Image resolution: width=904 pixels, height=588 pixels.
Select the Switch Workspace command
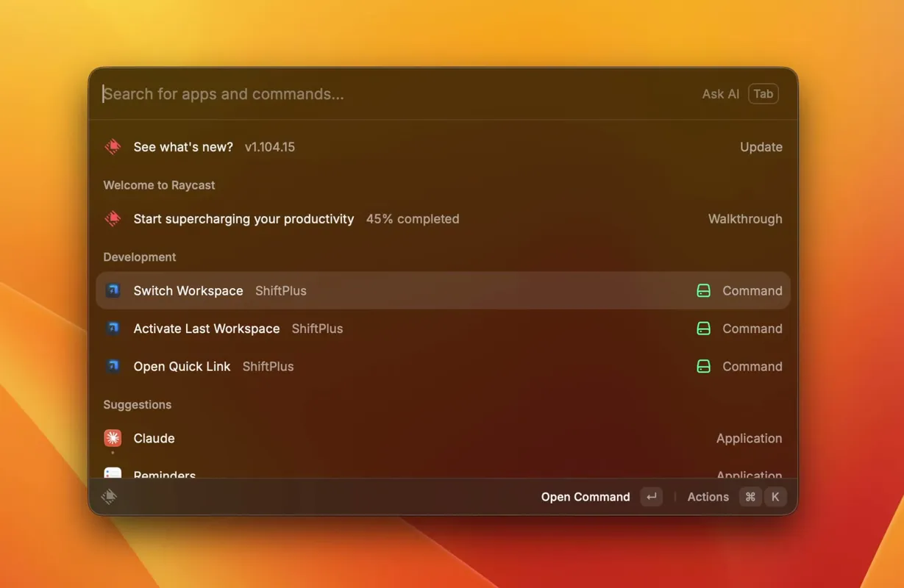tap(443, 290)
